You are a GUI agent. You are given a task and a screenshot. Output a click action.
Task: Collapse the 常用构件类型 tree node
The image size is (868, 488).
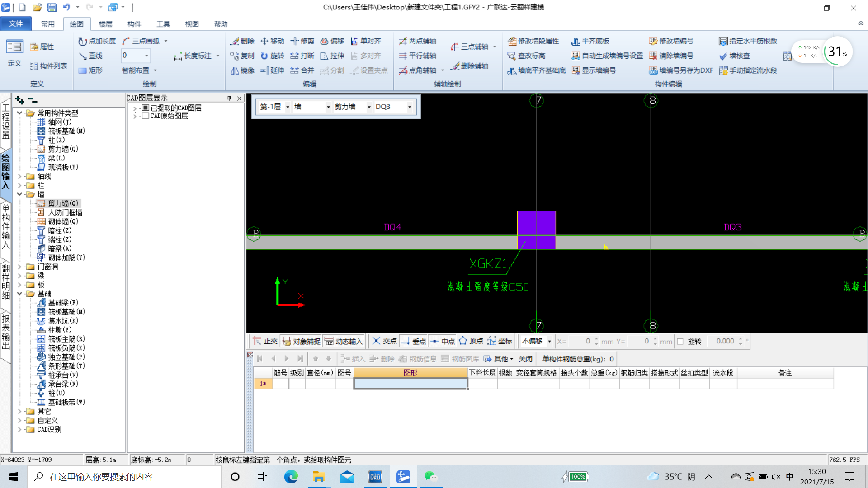pos(19,113)
